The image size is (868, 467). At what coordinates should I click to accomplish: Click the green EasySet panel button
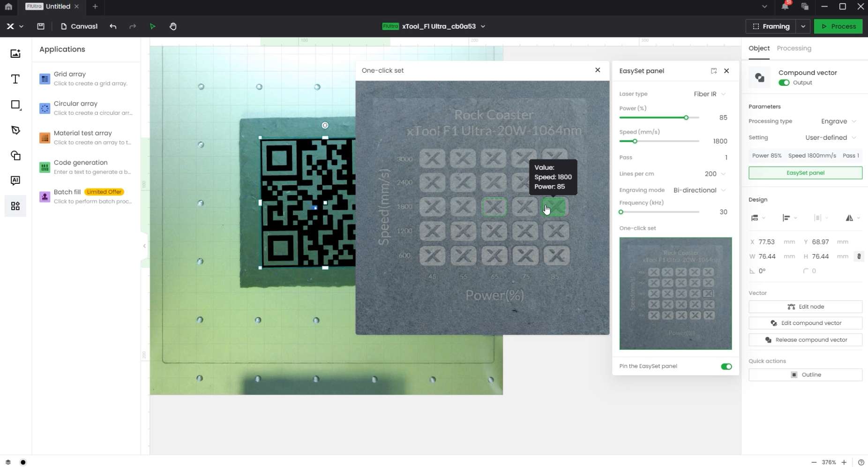[x=805, y=173]
